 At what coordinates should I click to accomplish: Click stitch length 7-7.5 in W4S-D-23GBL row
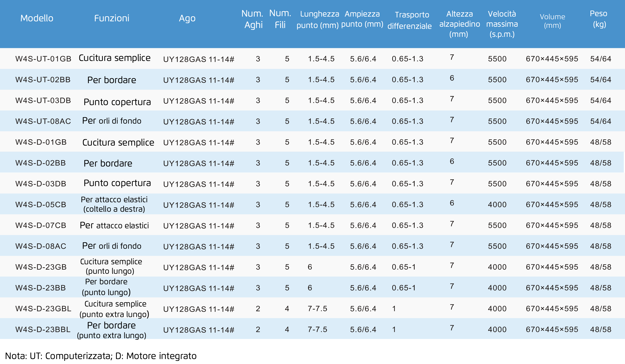pyautogui.click(x=317, y=308)
